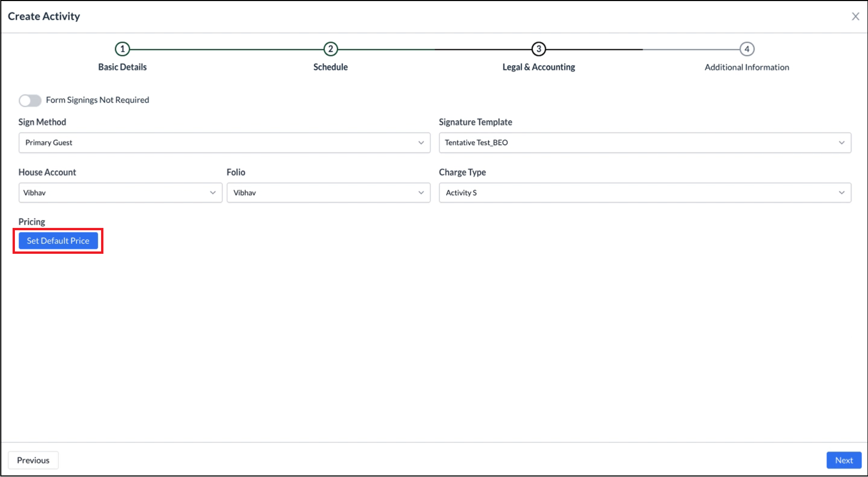Image resolution: width=868 pixels, height=477 pixels.
Task: Click the Vibhav house account field
Action: (x=101, y=192)
